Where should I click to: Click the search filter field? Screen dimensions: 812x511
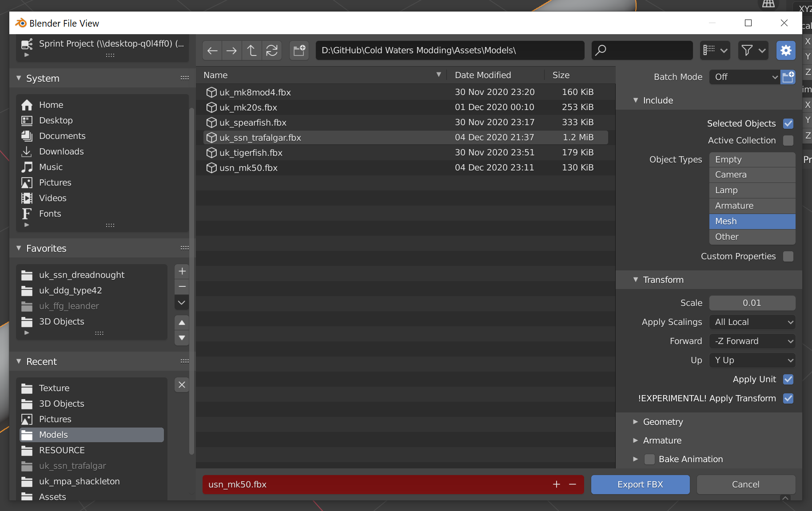tap(642, 51)
